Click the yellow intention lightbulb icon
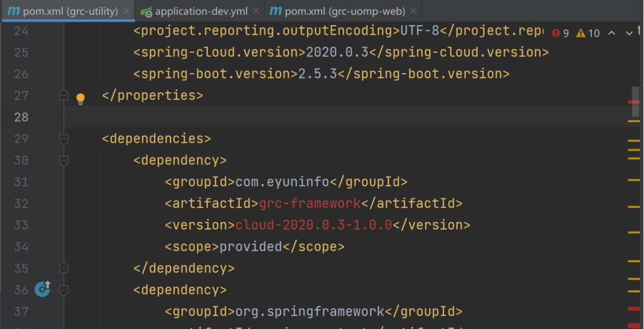 (x=81, y=99)
